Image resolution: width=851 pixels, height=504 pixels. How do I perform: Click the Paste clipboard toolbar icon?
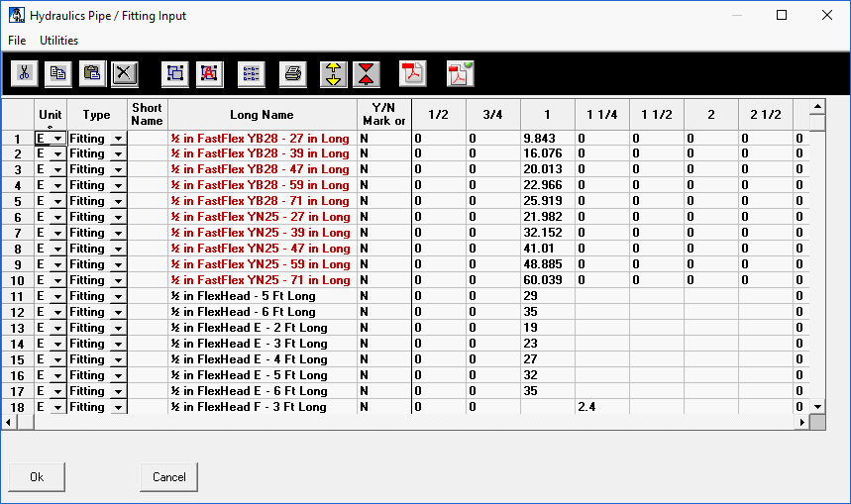(x=92, y=73)
